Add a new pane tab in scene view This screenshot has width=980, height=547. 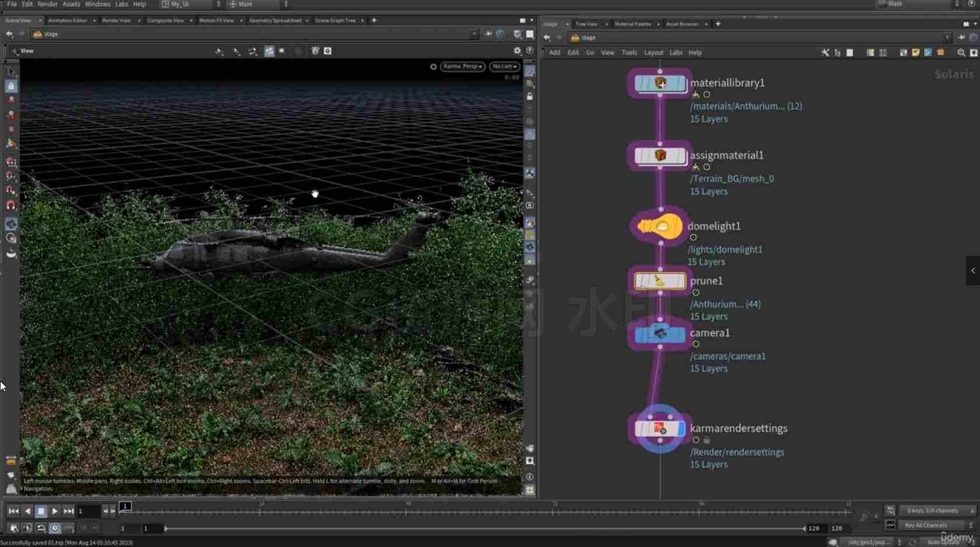point(374,20)
